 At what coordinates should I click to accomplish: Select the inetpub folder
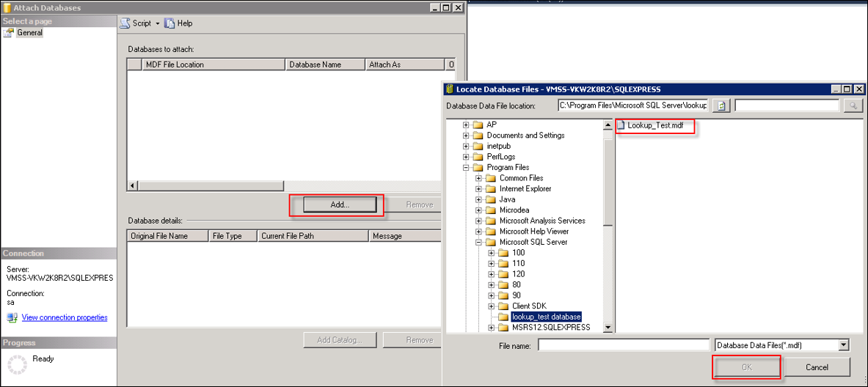click(x=499, y=146)
